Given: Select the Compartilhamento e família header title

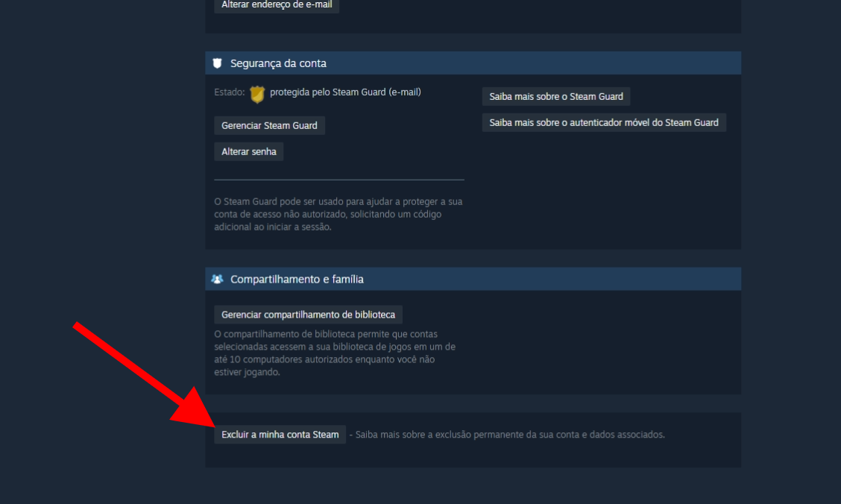Looking at the screenshot, I should click(297, 280).
